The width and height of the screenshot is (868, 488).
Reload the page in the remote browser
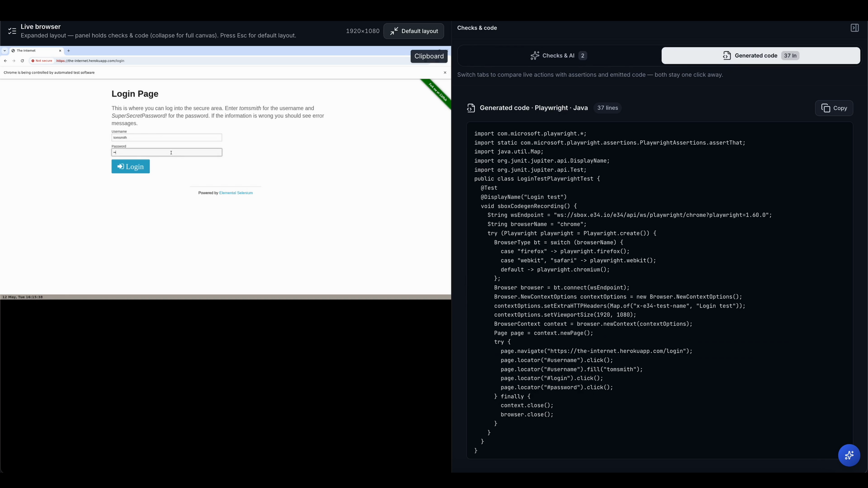[x=22, y=61]
